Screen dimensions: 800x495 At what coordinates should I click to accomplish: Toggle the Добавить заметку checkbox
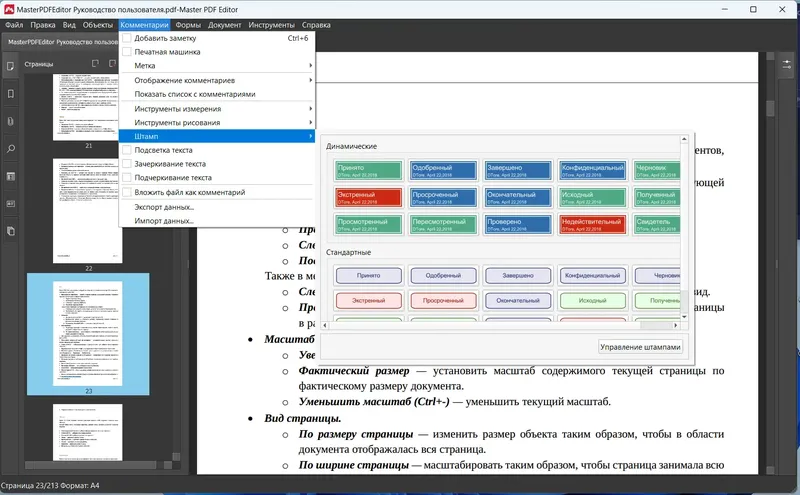click(127, 38)
